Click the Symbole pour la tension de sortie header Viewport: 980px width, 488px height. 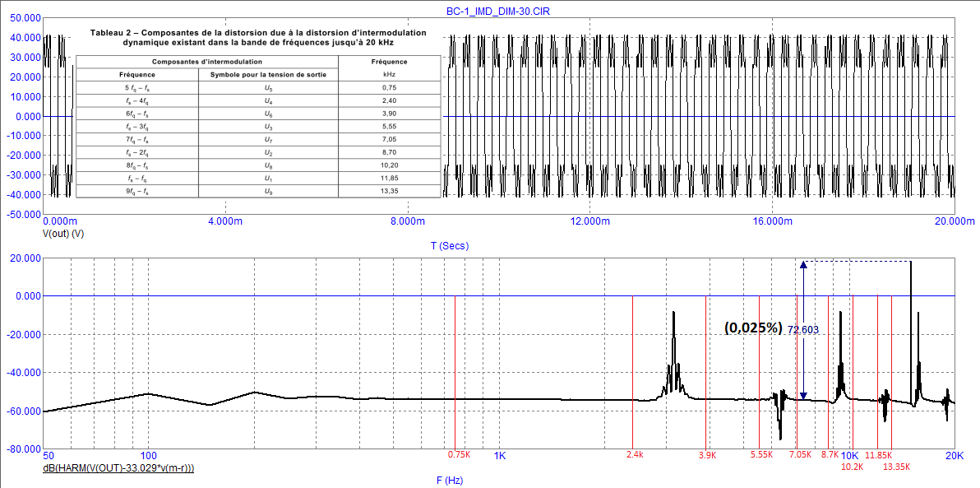(x=269, y=75)
